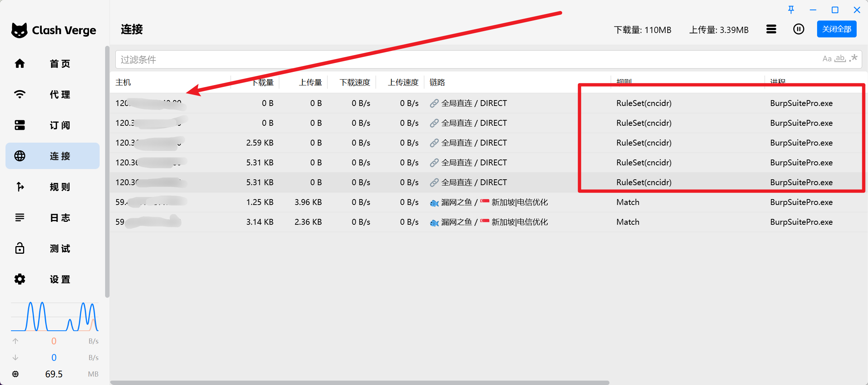This screenshot has height=385, width=868.
Task: Maximize the Clash Verge window
Action: [x=835, y=10]
